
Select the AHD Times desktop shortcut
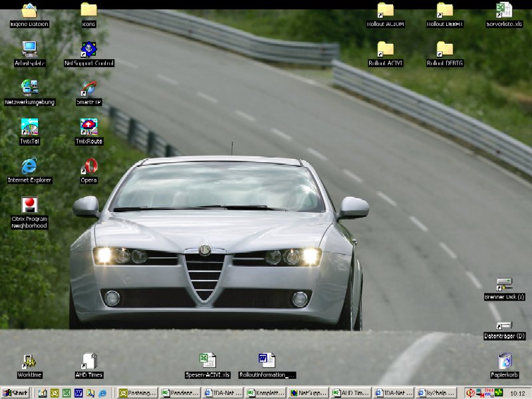[88, 362]
